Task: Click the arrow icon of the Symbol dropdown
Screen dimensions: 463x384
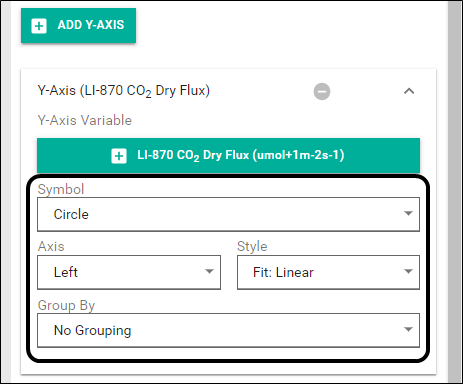Action: point(408,213)
